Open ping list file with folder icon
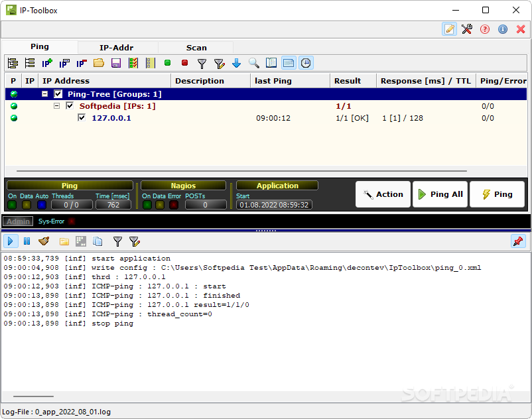The image size is (532, 419). click(99, 63)
